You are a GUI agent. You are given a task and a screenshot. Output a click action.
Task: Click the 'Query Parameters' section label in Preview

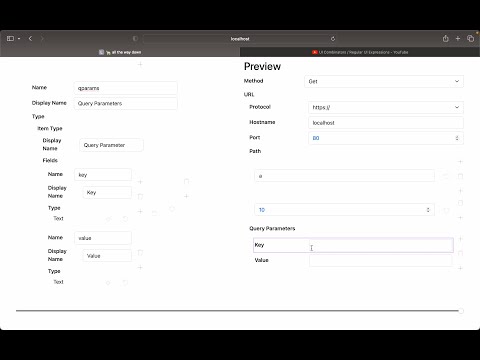272,228
